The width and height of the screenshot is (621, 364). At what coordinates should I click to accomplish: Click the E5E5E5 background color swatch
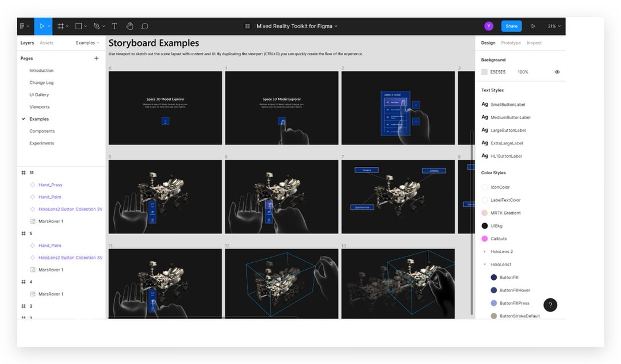pos(484,72)
